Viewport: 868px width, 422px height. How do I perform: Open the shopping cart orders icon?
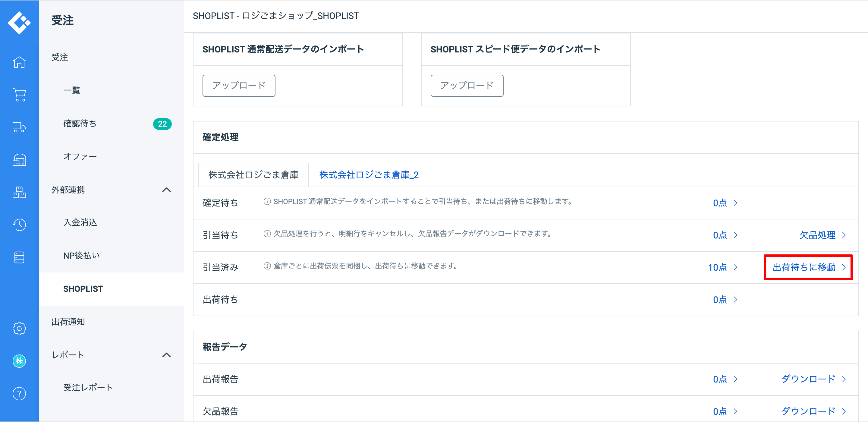coord(19,95)
